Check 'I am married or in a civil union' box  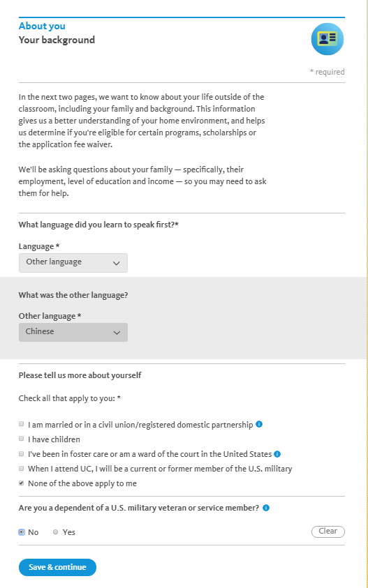coord(22,424)
